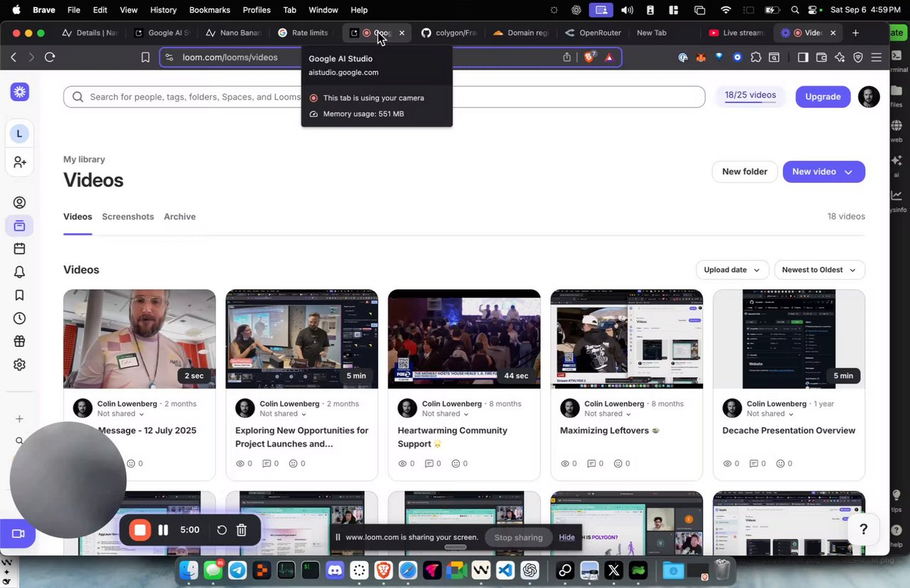The width and height of the screenshot is (910, 588).
Task: Pause the current Loom recording
Action: point(163,530)
